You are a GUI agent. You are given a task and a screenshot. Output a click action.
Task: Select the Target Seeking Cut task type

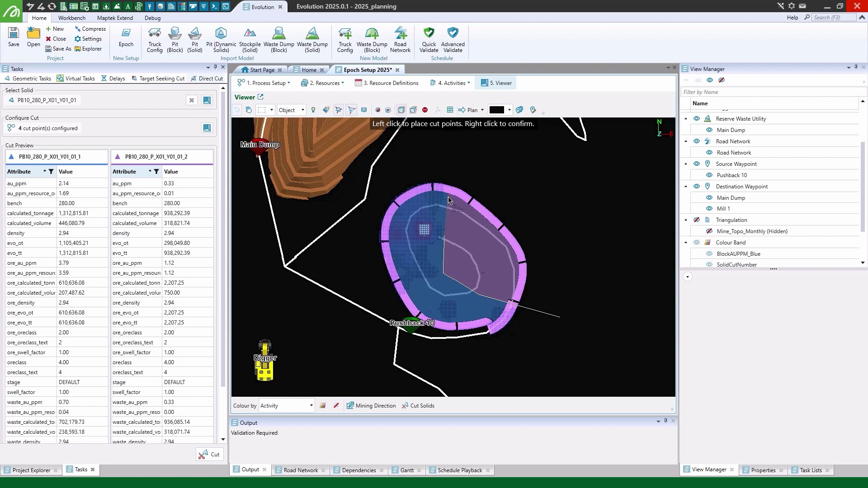(x=158, y=79)
